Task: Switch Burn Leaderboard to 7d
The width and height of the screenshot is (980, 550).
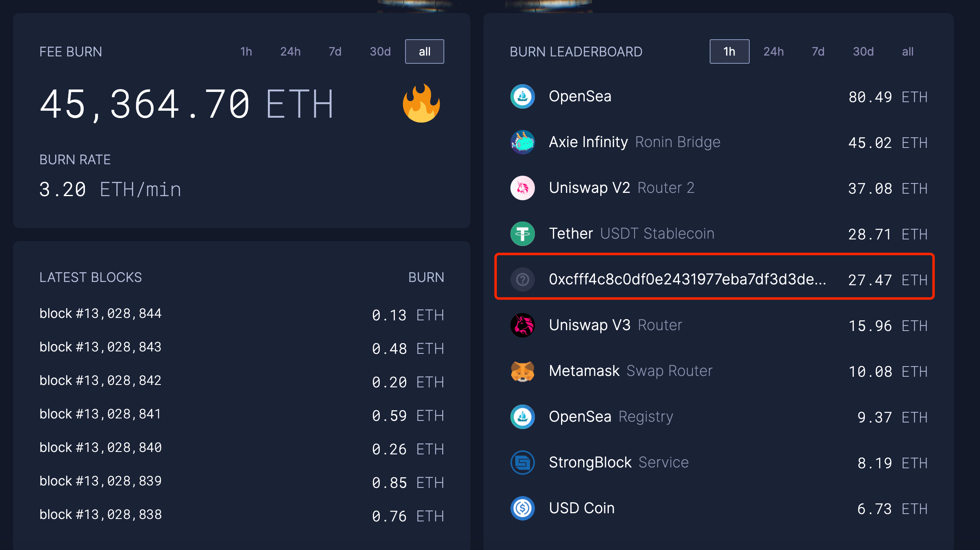Action: point(818,51)
